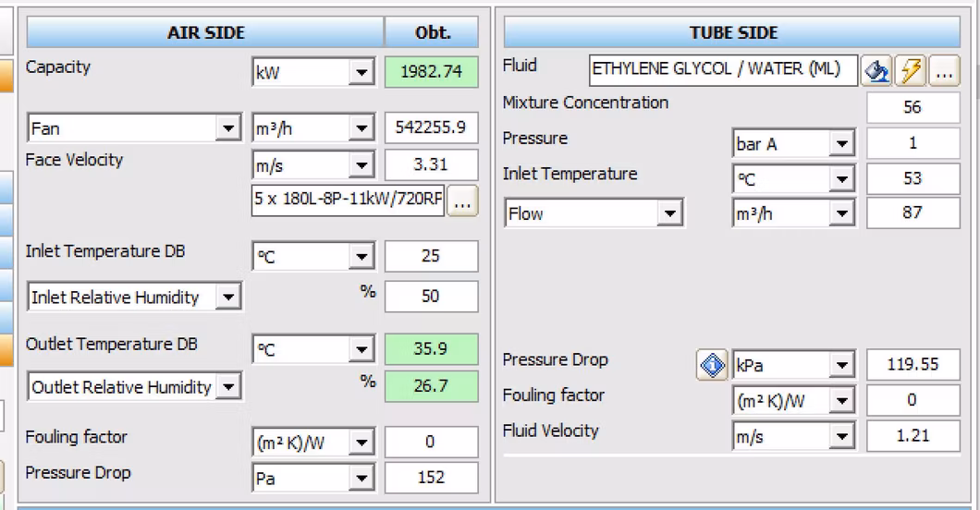Viewport: 980px width, 510px height.
Task: Click the ellipsis button next to Fluid
Action: [943, 71]
